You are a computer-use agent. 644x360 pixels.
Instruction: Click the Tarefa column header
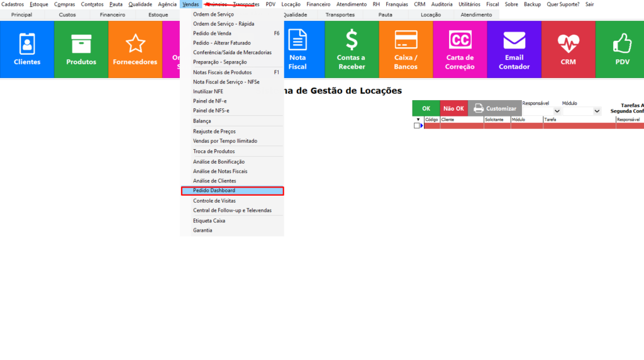(x=579, y=119)
